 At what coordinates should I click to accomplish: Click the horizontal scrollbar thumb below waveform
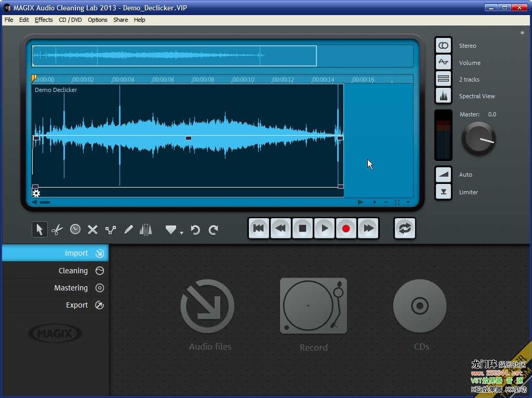pyautogui.click(x=45, y=202)
